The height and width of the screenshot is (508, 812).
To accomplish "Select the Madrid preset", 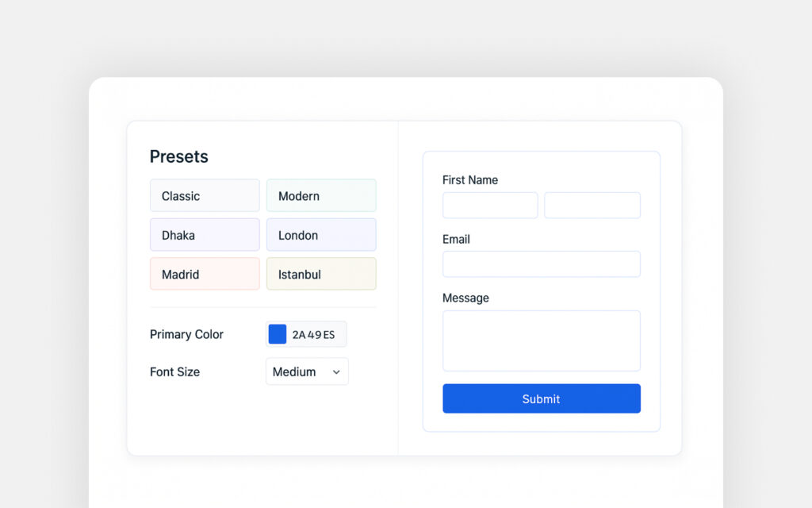I will [205, 274].
